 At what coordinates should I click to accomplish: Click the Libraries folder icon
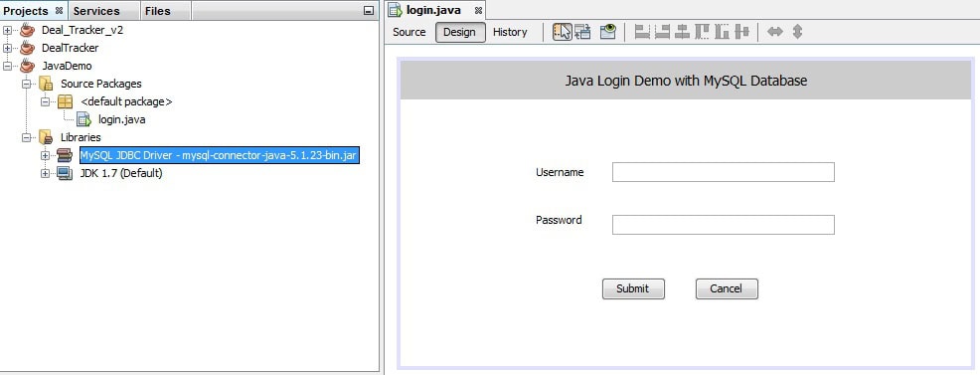click(46, 137)
